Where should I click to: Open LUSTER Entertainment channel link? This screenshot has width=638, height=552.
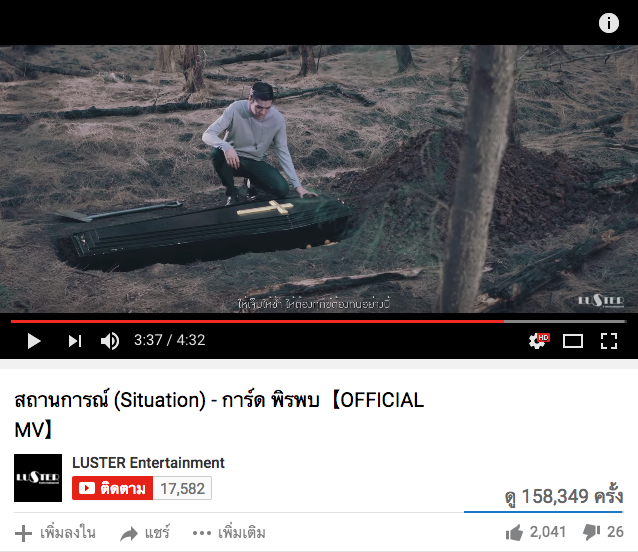[x=148, y=463]
